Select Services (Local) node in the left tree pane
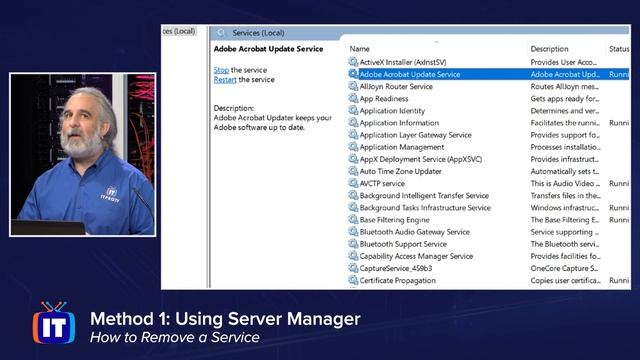Image resolution: width=640 pixels, height=360 pixels. click(179, 31)
